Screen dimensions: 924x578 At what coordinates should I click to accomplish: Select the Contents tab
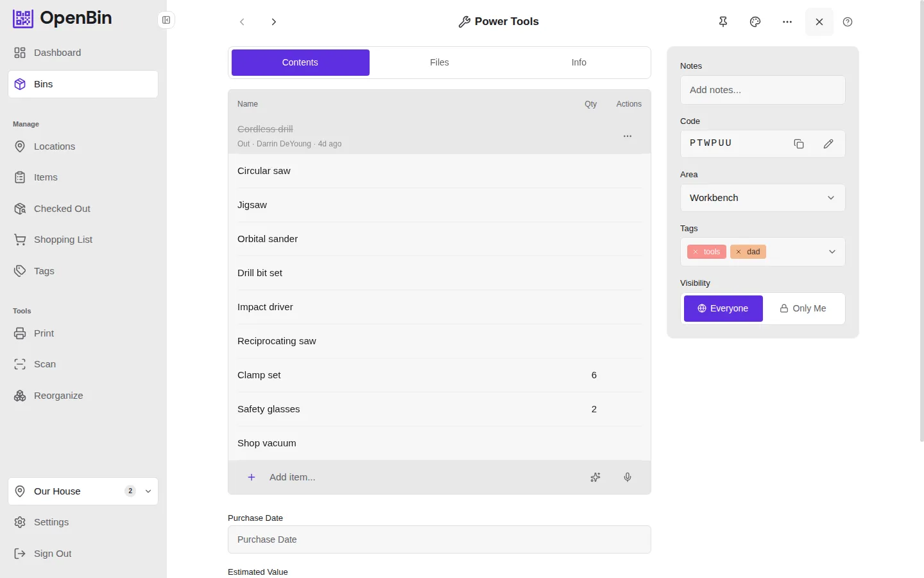[x=300, y=62]
